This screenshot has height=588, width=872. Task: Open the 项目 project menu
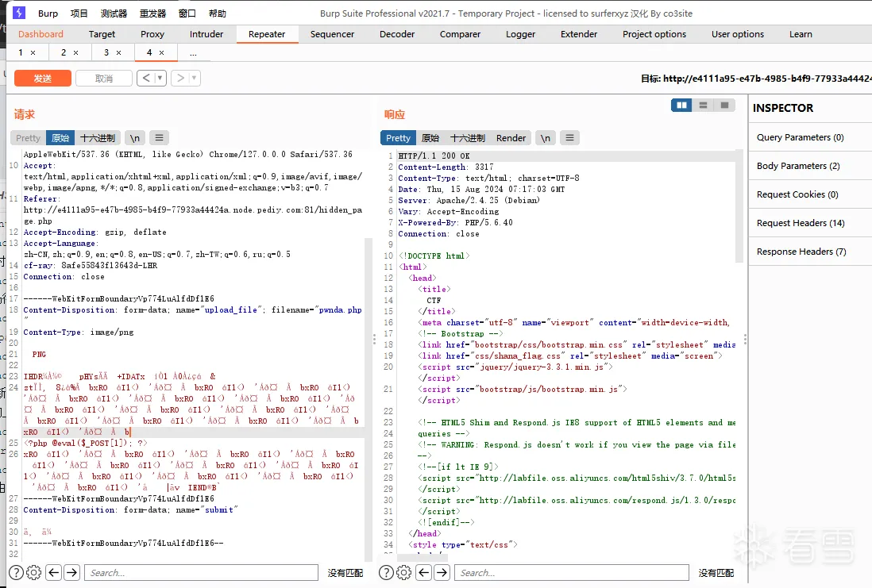pyautogui.click(x=79, y=13)
